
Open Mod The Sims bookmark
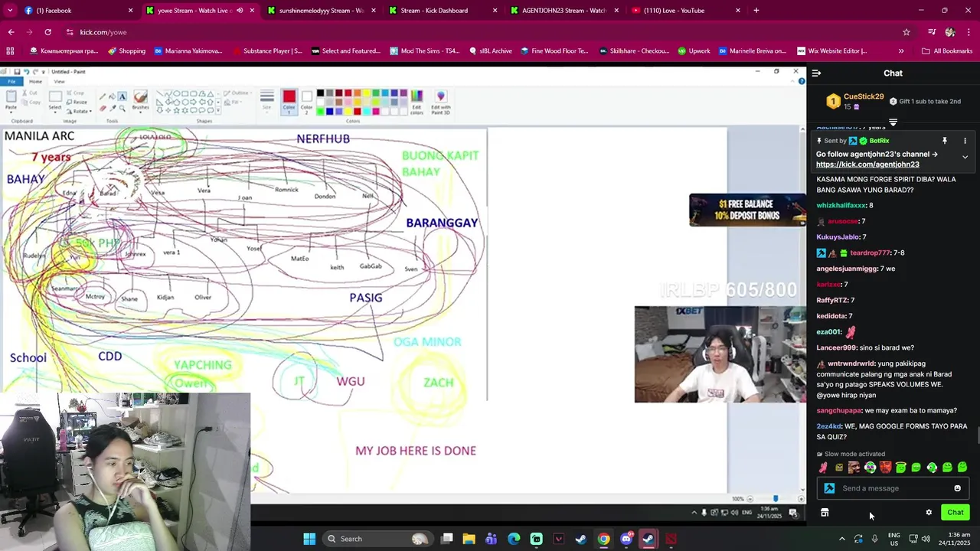click(425, 51)
